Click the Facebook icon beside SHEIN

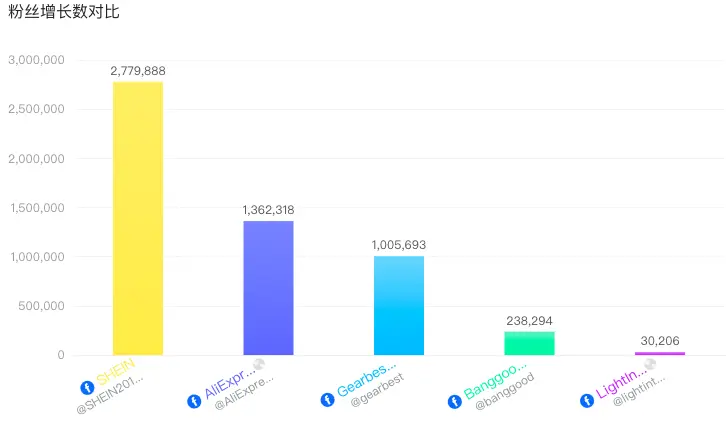[86, 386]
